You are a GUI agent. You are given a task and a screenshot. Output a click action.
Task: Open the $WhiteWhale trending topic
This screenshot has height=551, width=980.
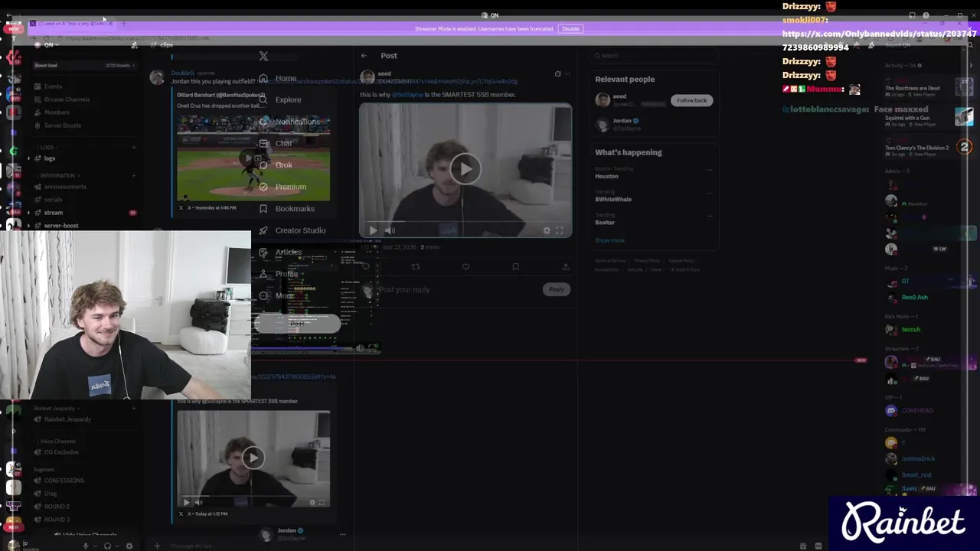[x=613, y=199]
